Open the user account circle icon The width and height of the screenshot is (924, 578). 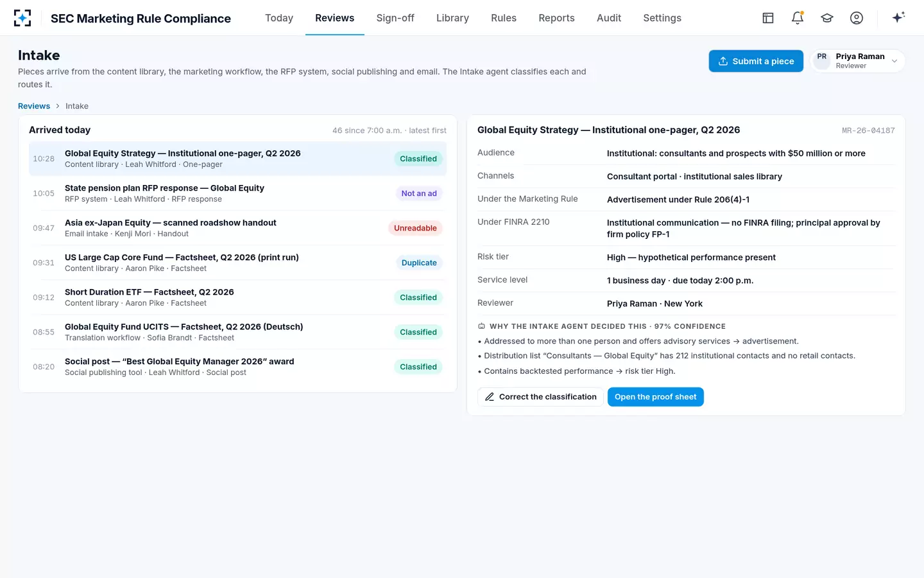[x=857, y=18]
